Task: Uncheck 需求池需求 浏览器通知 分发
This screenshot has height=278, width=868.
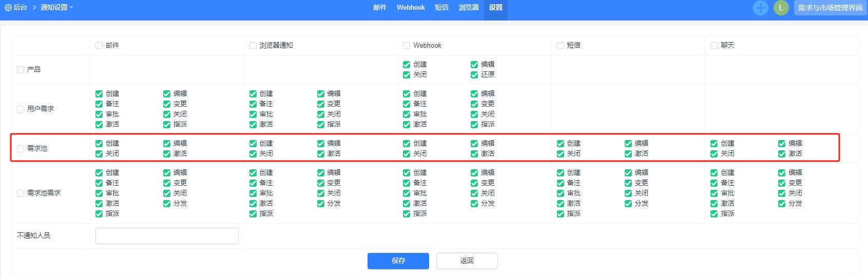Action: (x=321, y=204)
